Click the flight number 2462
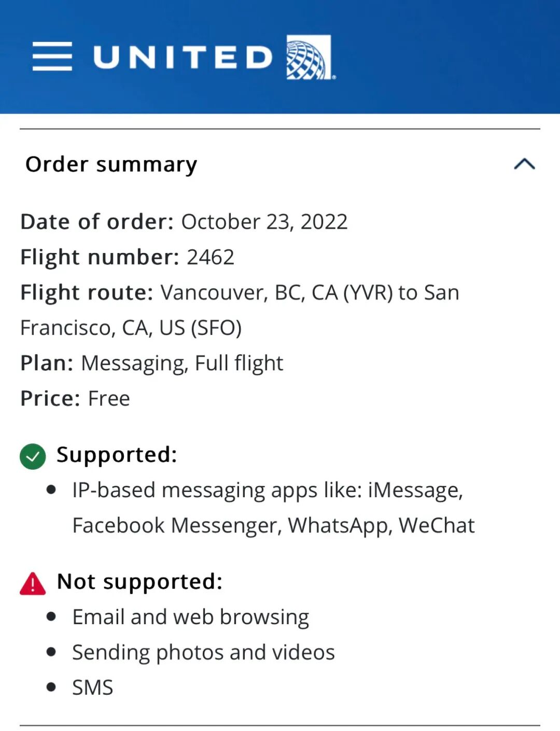560x731 pixels. tap(211, 257)
